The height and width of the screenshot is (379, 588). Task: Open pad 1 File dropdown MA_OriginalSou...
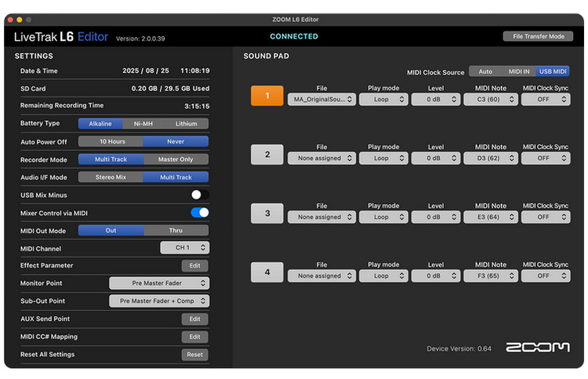click(321, 100)
